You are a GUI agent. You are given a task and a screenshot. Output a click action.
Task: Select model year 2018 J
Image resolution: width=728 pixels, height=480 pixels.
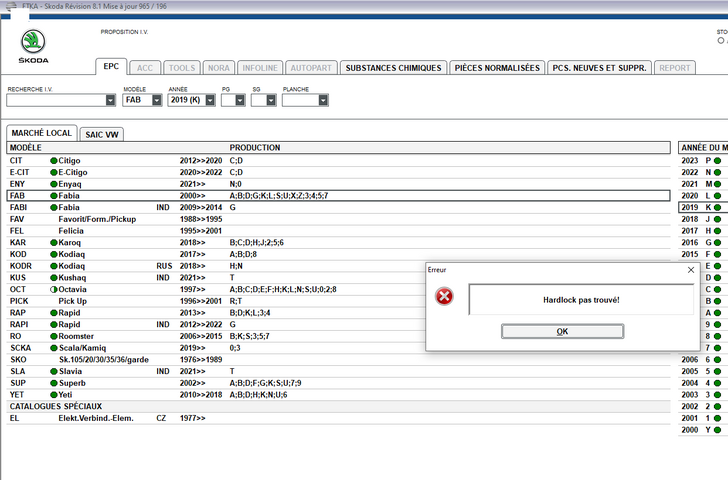pyautogui.click(x=703, y=219)
